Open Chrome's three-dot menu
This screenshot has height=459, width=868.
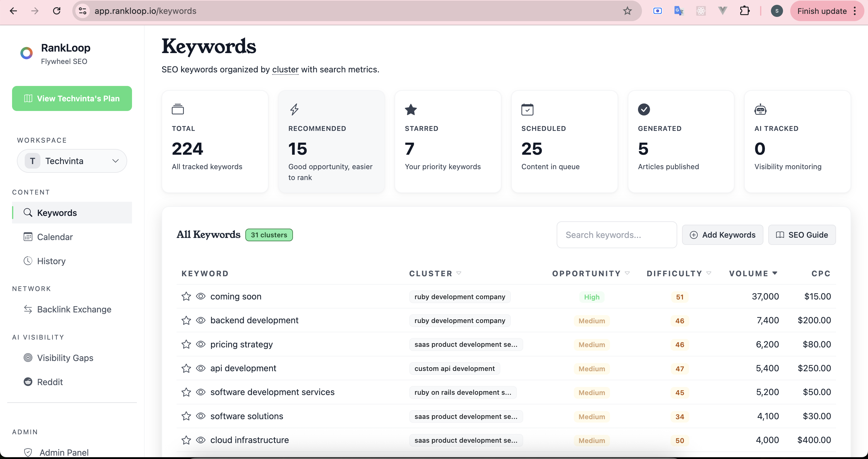pyautogui.click(x=855, y=11)
